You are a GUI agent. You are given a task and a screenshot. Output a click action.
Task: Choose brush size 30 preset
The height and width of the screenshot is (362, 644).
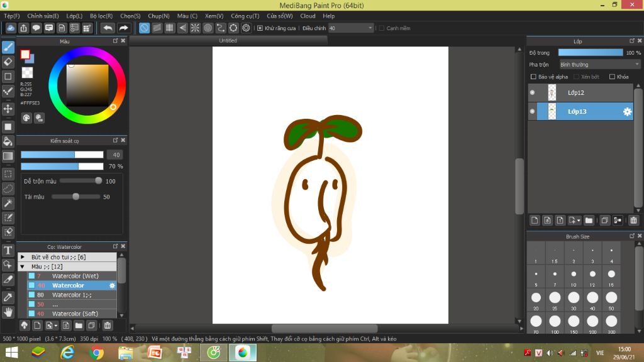point(574,300)
